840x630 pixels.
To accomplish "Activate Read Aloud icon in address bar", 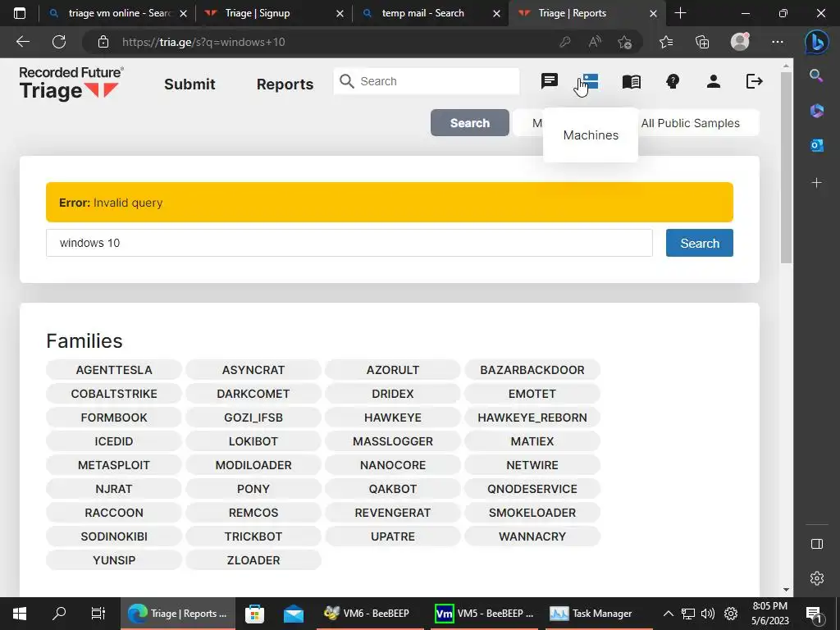I will (x=595, y=42).
